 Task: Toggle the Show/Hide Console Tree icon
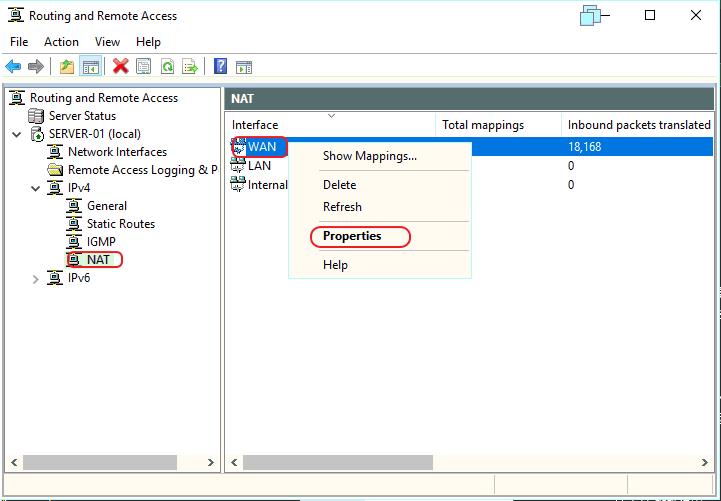pos(90,67)
